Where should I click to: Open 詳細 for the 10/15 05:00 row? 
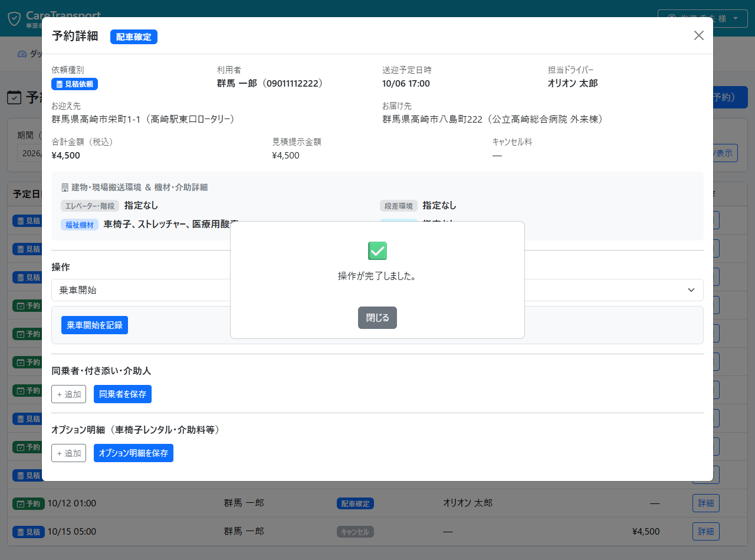click(706, 532)
